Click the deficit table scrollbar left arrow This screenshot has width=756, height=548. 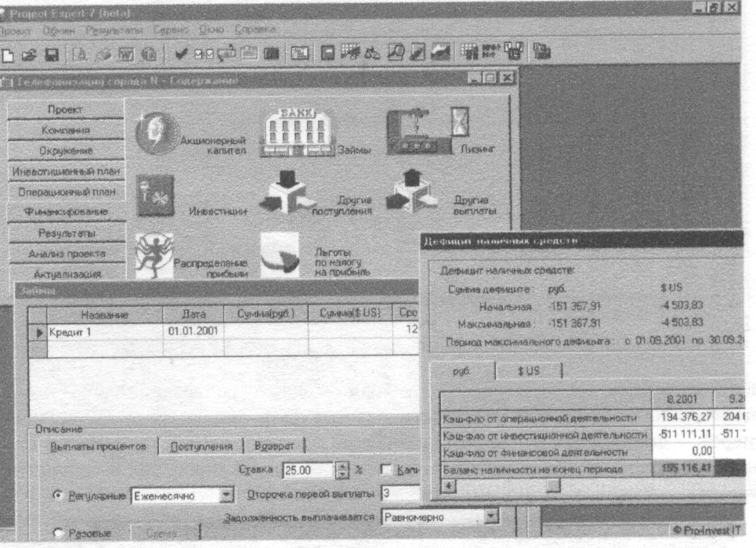(x=448, y=486)
